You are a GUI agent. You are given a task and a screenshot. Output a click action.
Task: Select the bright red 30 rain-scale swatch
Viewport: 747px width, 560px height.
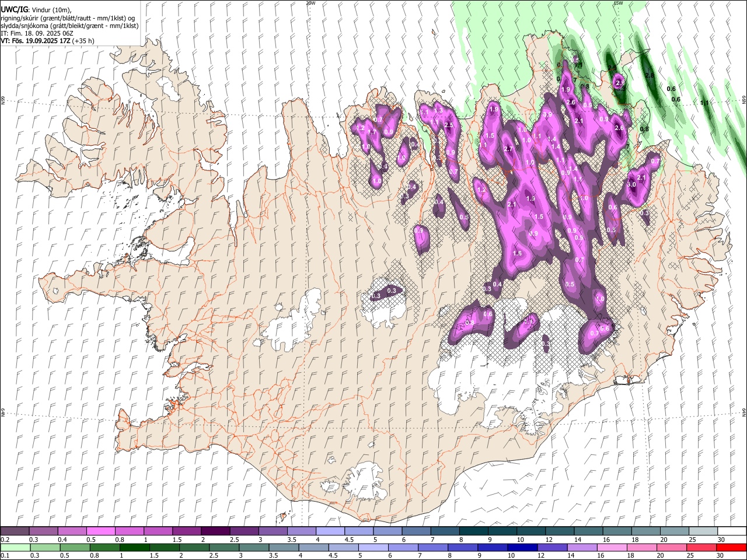pyautogui.click(x=731, y=548)
